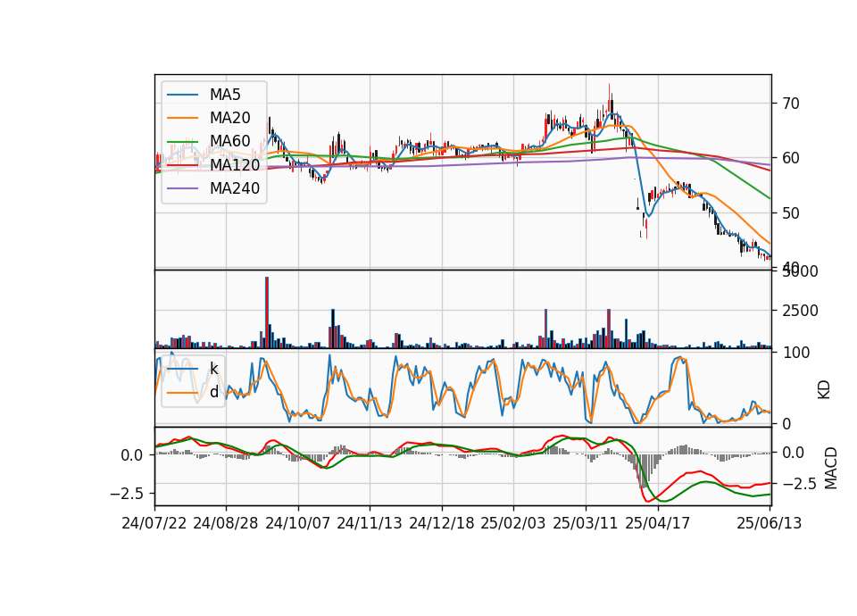The image size is (857, 616).
Task: Click the 25/02/03 date tick label
Action: pos(513,523)
